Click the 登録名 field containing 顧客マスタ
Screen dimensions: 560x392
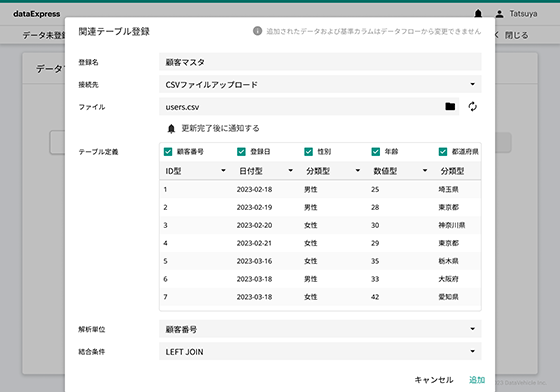[x=320, y=62]
